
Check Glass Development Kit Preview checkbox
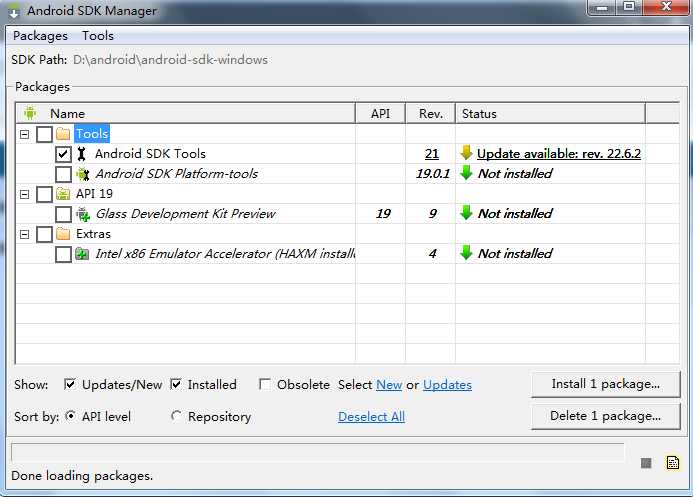coord(63,214)
